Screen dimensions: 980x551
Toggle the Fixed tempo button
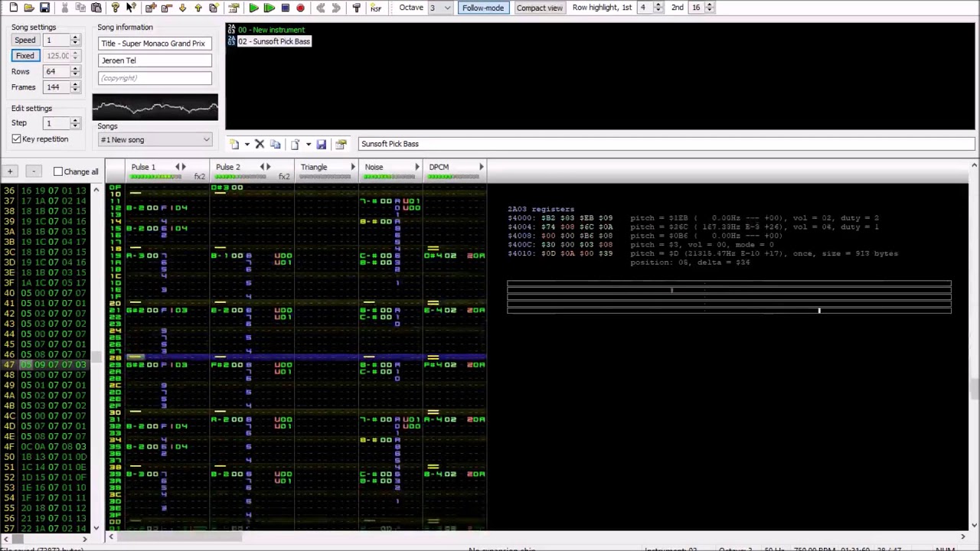click(25, 56)
